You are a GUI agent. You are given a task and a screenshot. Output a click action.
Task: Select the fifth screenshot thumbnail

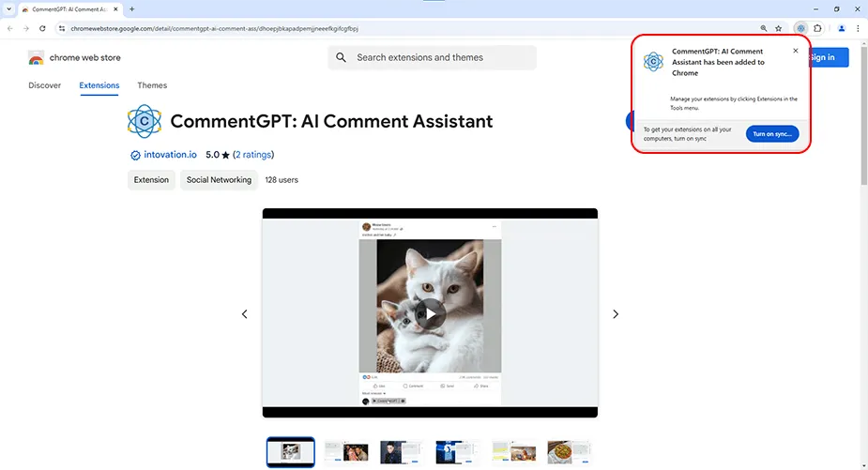coord(514,452)
